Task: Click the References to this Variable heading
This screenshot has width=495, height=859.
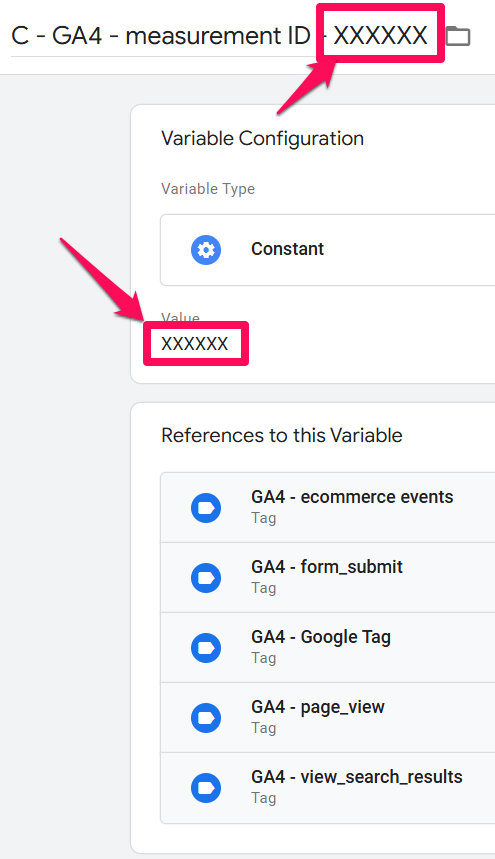Action: click(x=281, y=436)
